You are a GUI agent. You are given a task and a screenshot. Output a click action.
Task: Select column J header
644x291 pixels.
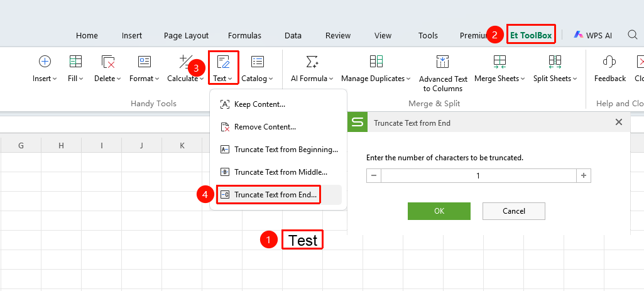(x=142, y=145)
